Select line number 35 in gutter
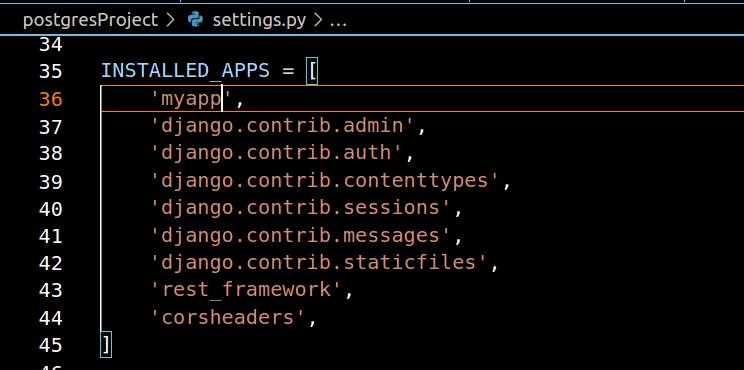Viewport: 744px width, 370px height. point(51,72)
